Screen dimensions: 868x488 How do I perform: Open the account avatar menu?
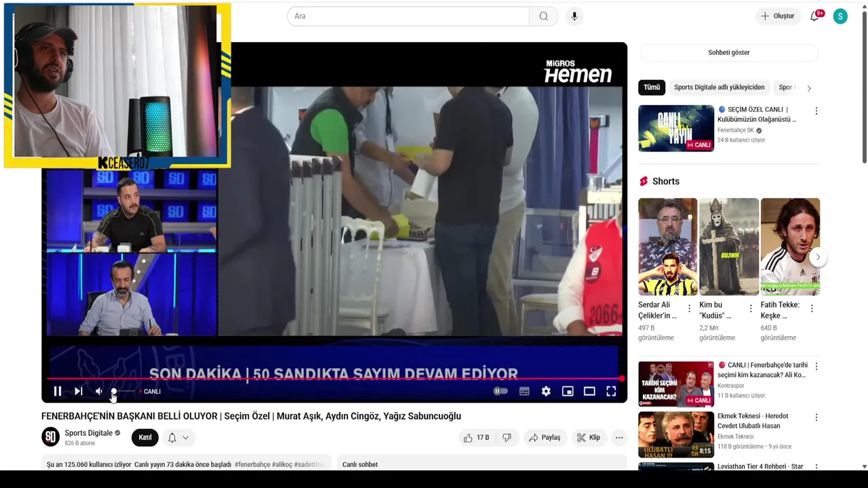click(840, 16)
